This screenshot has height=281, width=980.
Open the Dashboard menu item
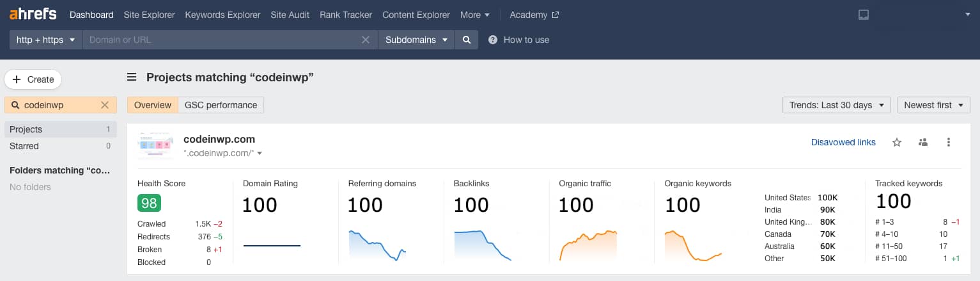click(x=91, y=15)
